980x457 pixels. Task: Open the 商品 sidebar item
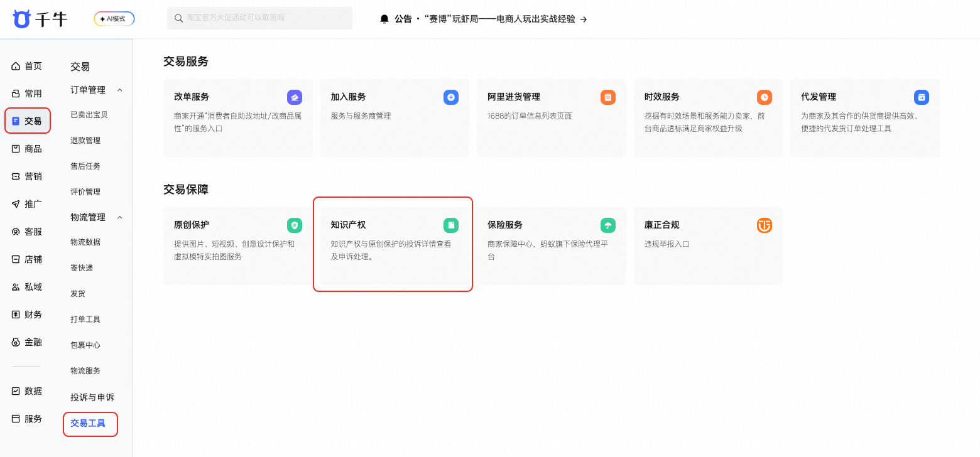27,149
